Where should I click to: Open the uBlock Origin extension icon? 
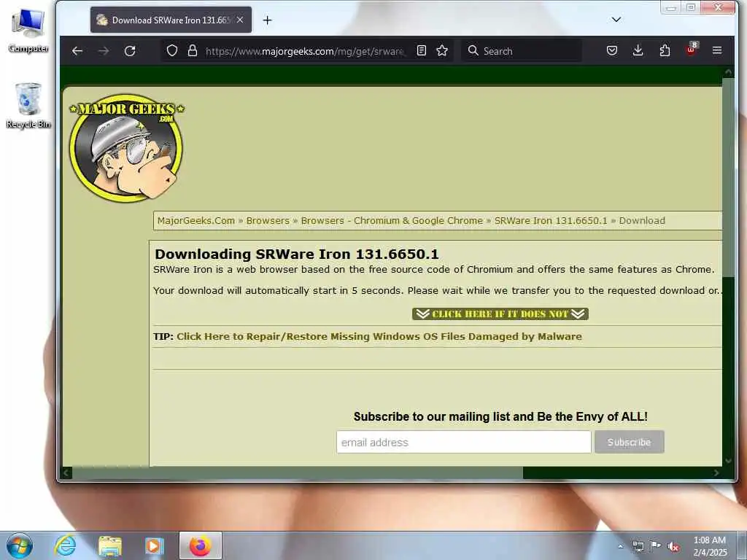pos(691,50)
